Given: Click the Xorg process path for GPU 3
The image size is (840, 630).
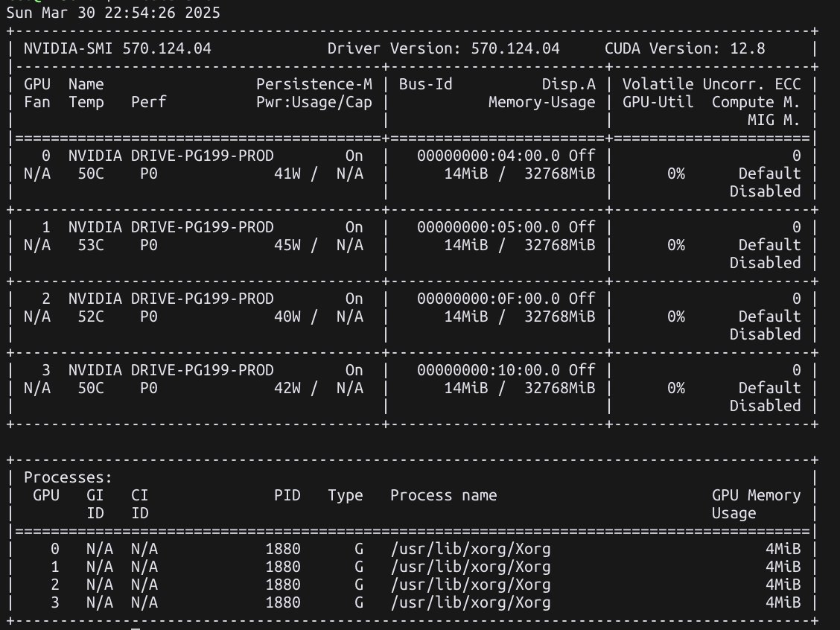Looking at the screenshot, I should [471, 602].
